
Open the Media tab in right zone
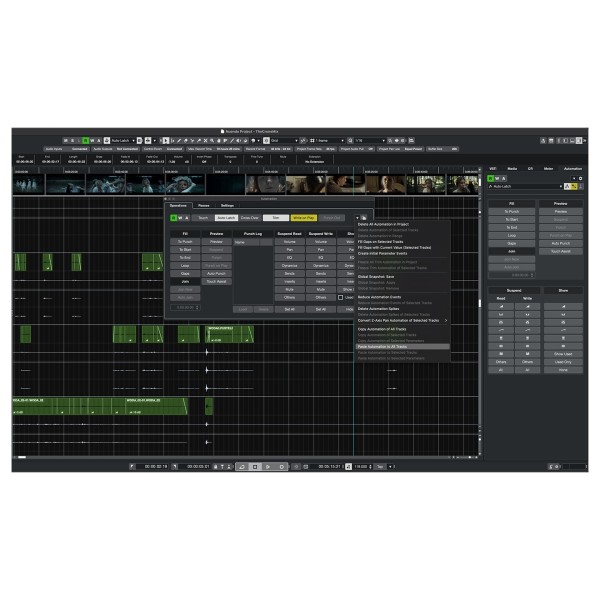(512, 169)
